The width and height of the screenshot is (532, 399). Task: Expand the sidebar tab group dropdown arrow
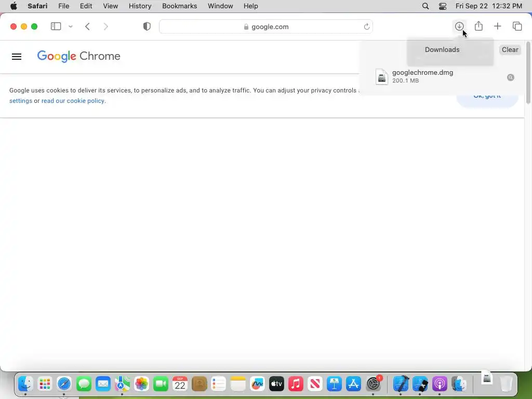click(x=71, y=26)
